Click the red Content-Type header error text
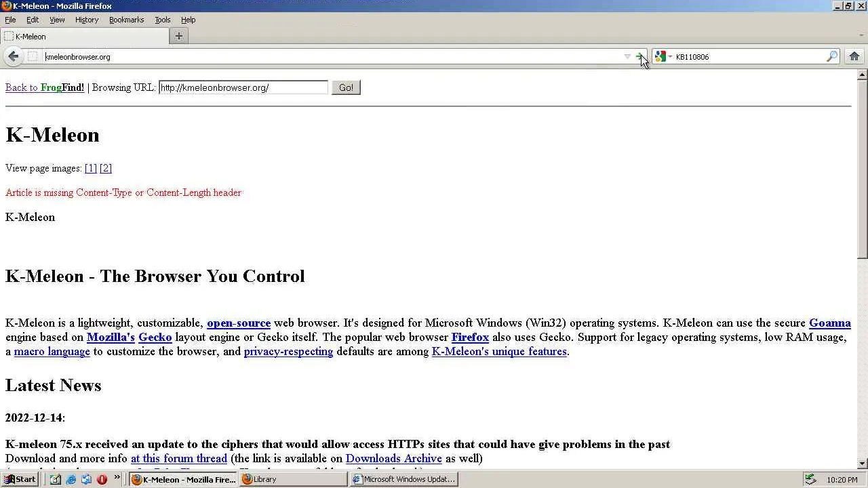868x488 pixels. pos(123,192)
